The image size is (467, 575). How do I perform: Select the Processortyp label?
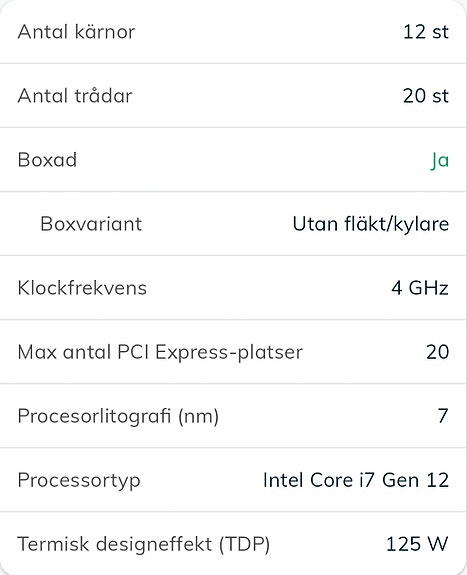pos(79,480)
